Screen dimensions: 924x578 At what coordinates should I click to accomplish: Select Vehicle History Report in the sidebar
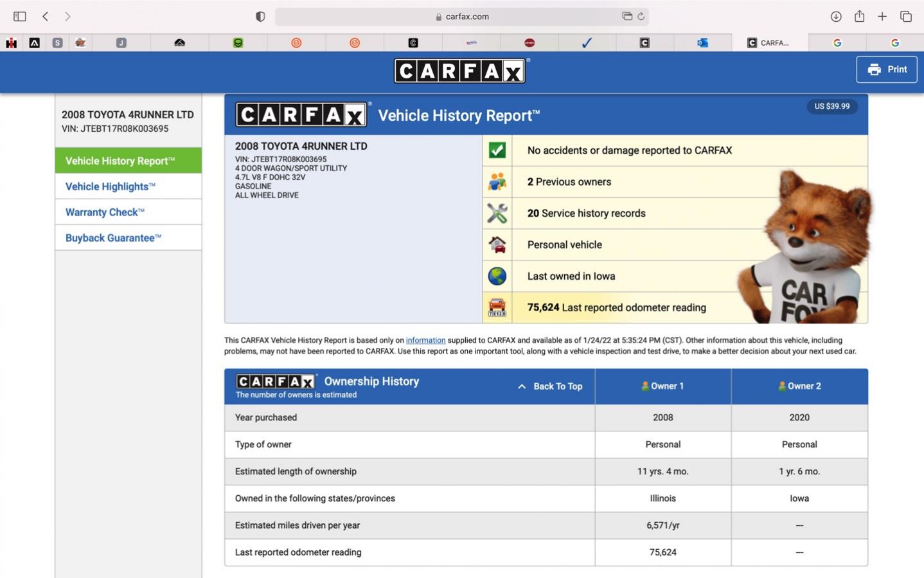pos(129,161)
